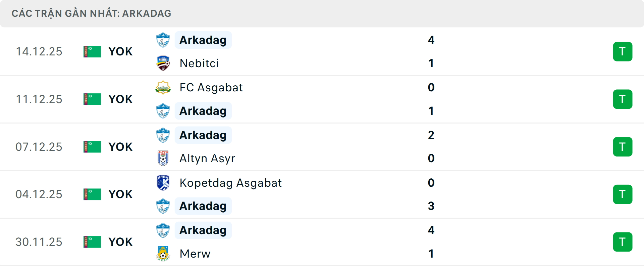The image size is (644, 266).
Task: Open the Arkadag team name link in the first row
Action: click(203, 40)
